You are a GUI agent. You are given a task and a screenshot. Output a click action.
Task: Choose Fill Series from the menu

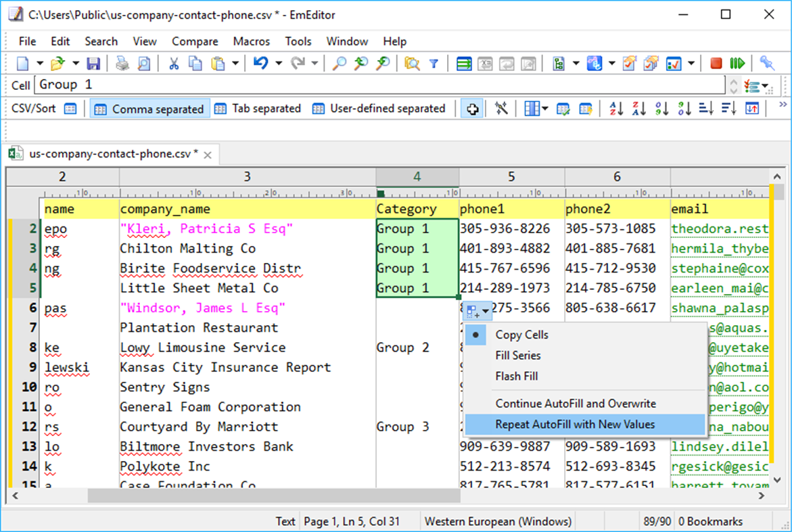(x=516, y=355)
